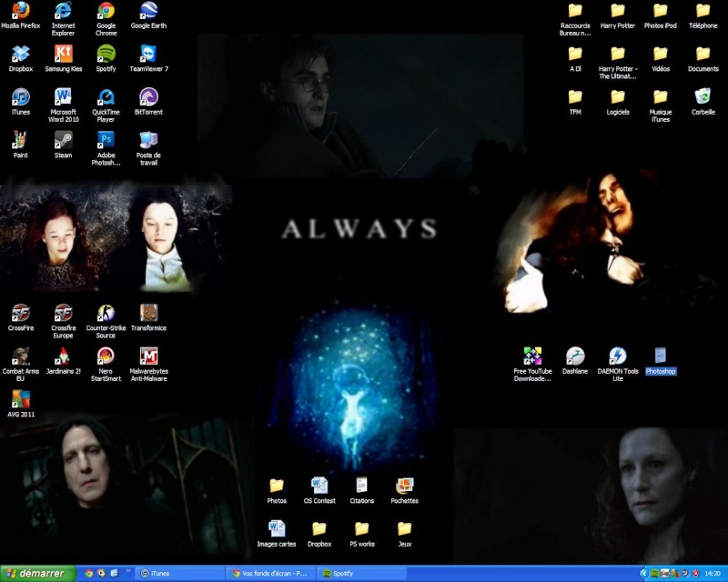Open the Dashlane shortcut
This screenshot has height=582, width=728.
coord(575,361)
